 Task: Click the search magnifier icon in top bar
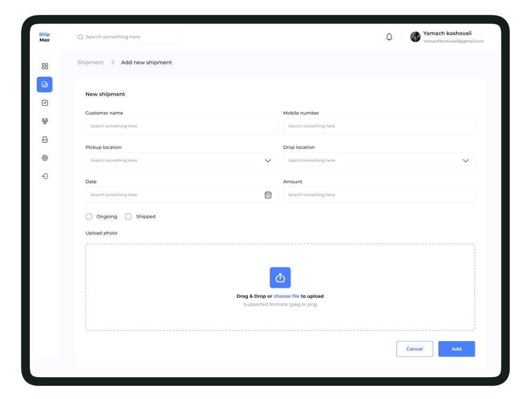(x=80, y=37)
